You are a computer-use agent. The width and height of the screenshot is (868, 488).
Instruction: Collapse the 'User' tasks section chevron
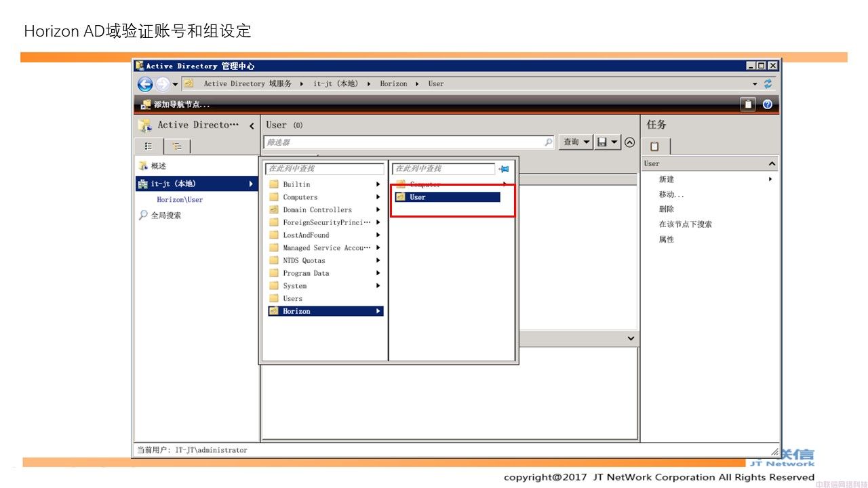pos(772,164)
